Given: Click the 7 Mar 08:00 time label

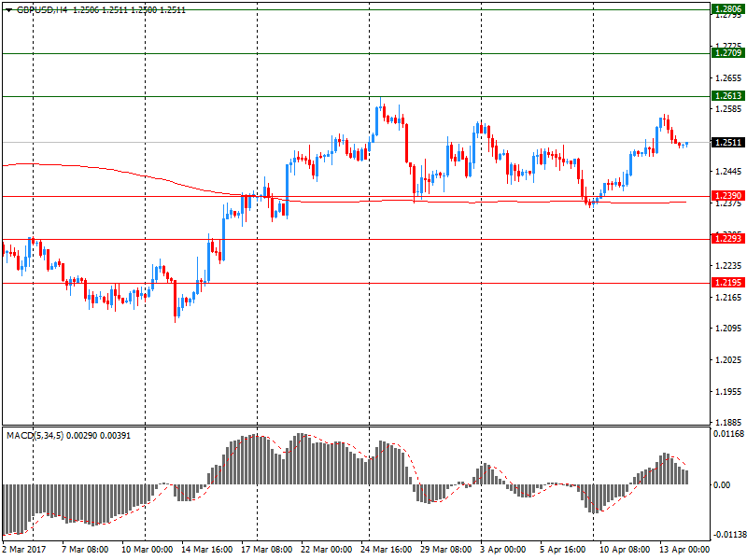Looking at the screenshot, I should pyautogui.click(x=85, y=550).
